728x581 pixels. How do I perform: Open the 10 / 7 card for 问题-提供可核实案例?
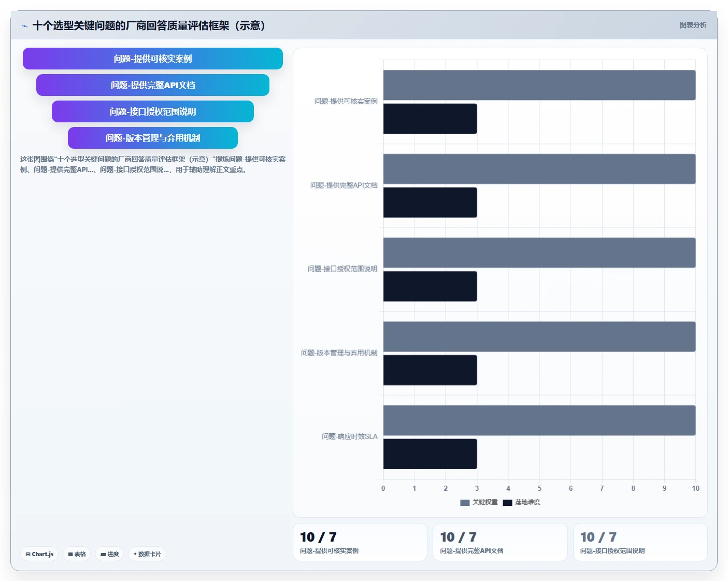[x=360, y=542]
